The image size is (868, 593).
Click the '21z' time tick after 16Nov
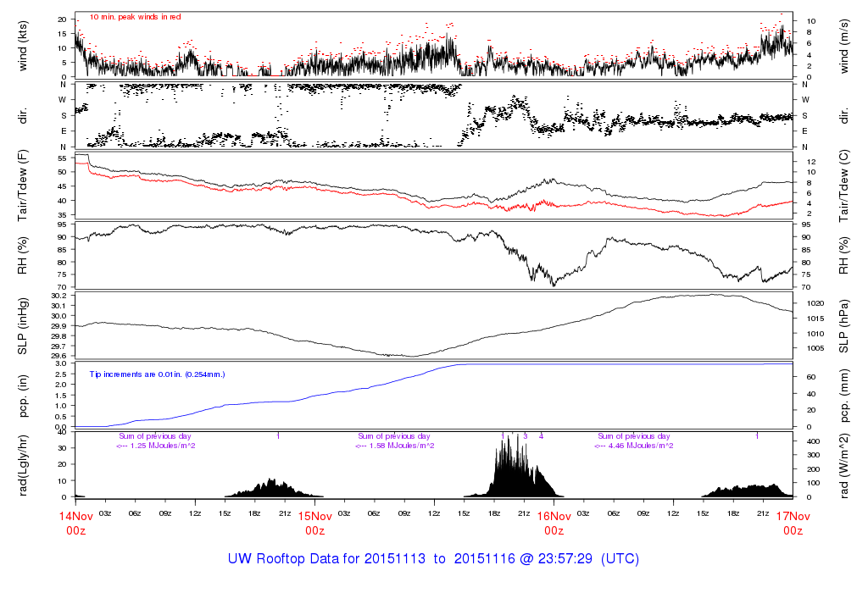(763, 514)
